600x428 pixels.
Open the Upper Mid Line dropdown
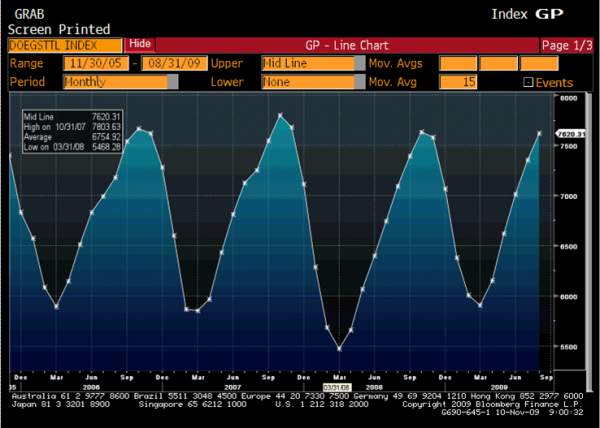click(x=308, y=63)
